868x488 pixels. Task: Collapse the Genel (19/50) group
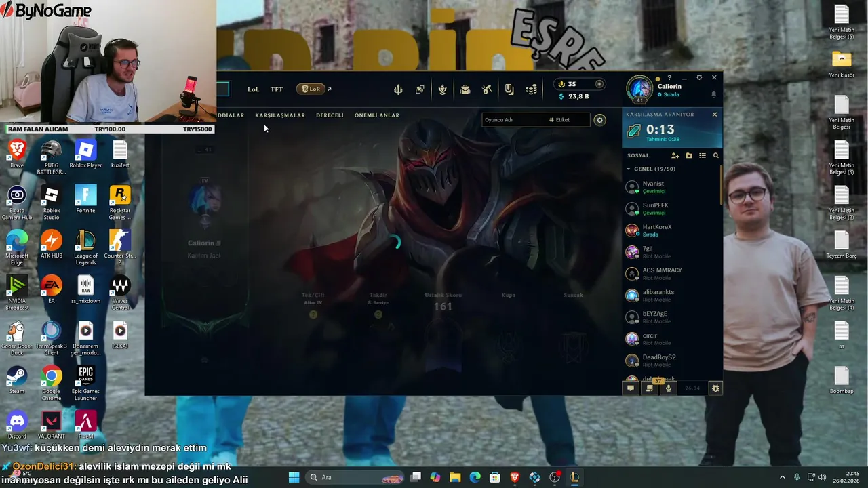point(650,169)
